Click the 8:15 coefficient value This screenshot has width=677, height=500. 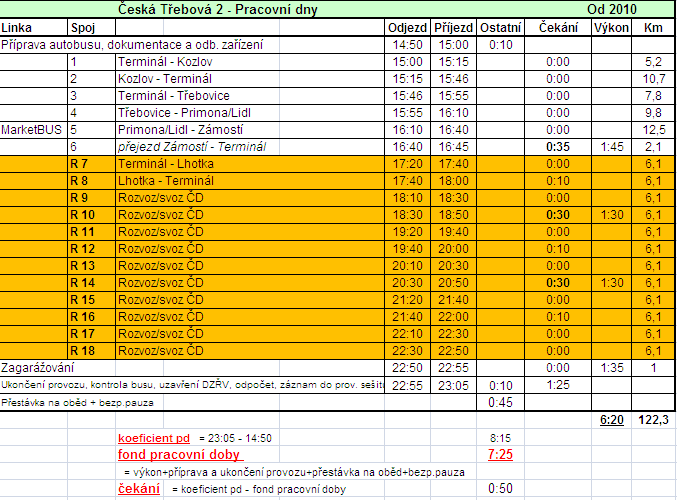tap(500, 438)
